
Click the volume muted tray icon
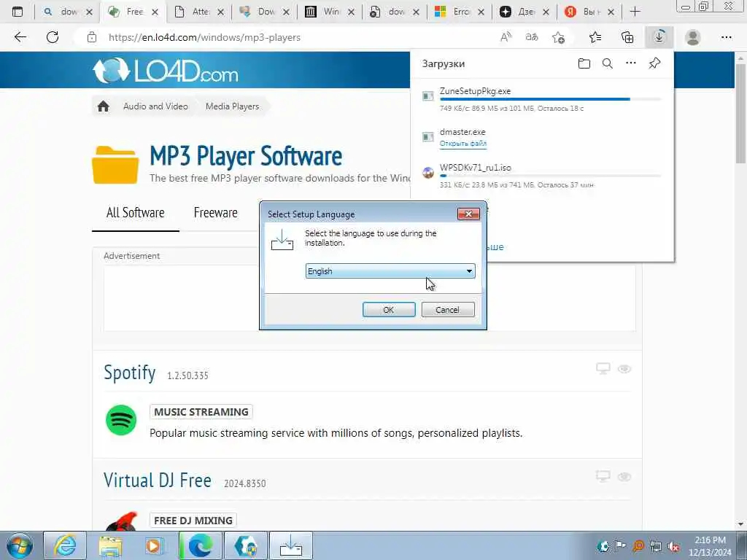pyautogui.click(x=673, y=546)
